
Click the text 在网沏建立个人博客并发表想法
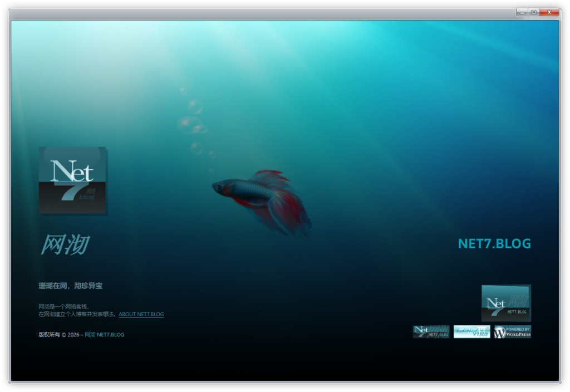[x=77, y=315]
